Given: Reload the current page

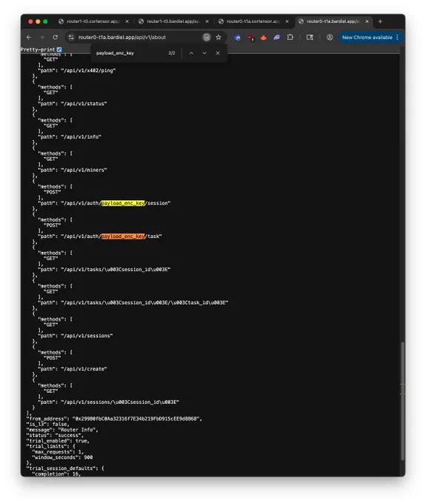Looking at the screenshot, I should pos(56,37).
